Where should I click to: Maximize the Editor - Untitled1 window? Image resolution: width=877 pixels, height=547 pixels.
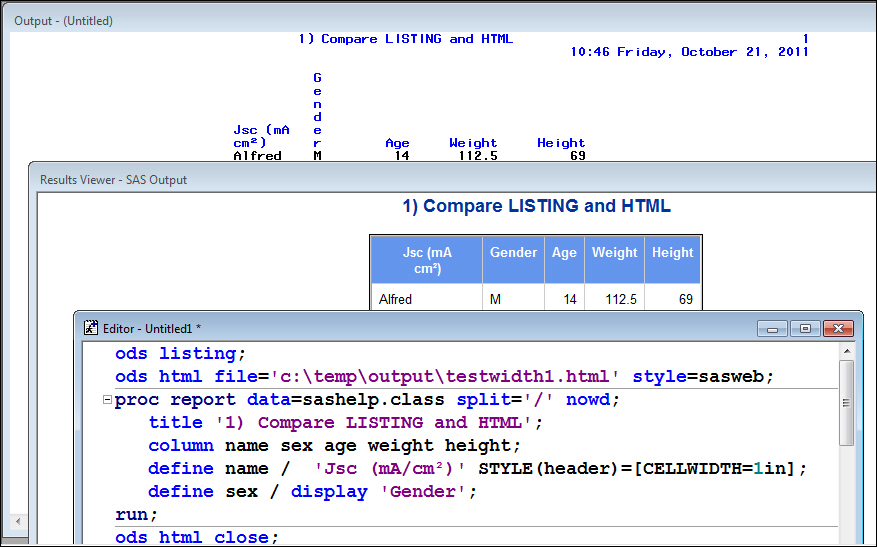804,328
